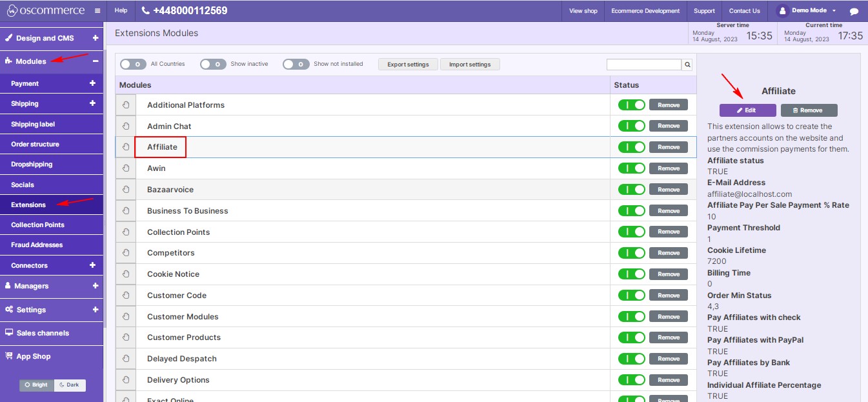This screenshot has height=402, width=868.
Task: Disable the Competitors status switch
Action: pyautogui.click(x=632, y=253)
